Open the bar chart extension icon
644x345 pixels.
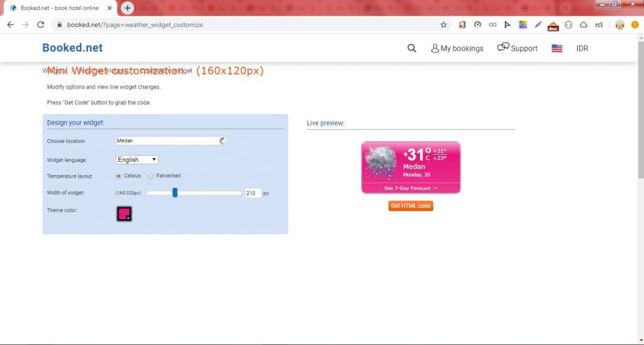(x=599, y=25)
